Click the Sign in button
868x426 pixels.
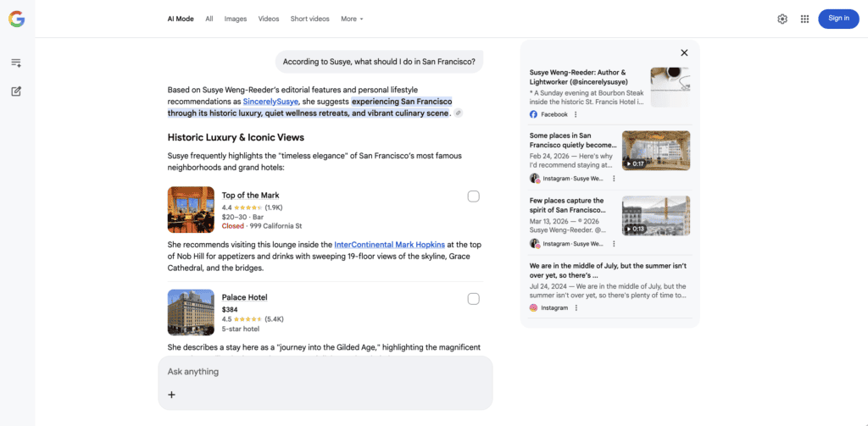coord(838,19)
